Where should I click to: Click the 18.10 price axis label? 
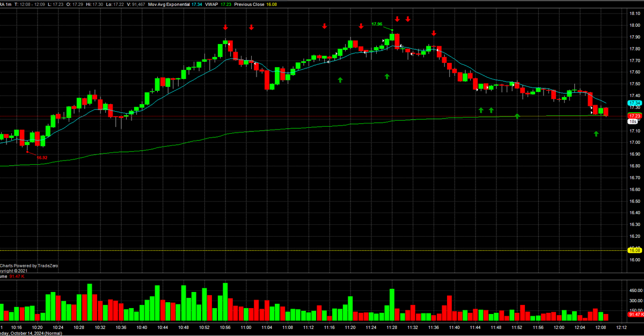(635, 13)
